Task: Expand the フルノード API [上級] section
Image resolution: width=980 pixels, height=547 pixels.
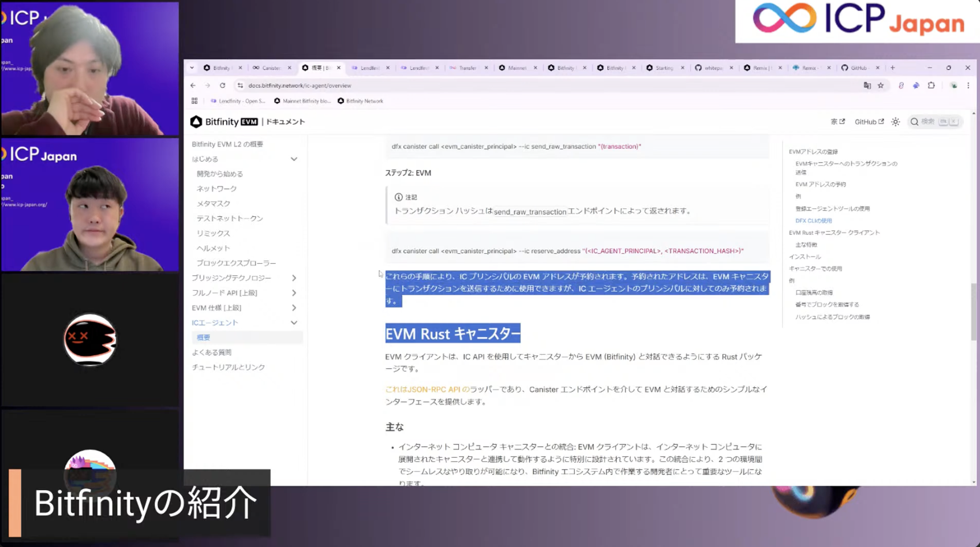Action: [x=294, y=293]
